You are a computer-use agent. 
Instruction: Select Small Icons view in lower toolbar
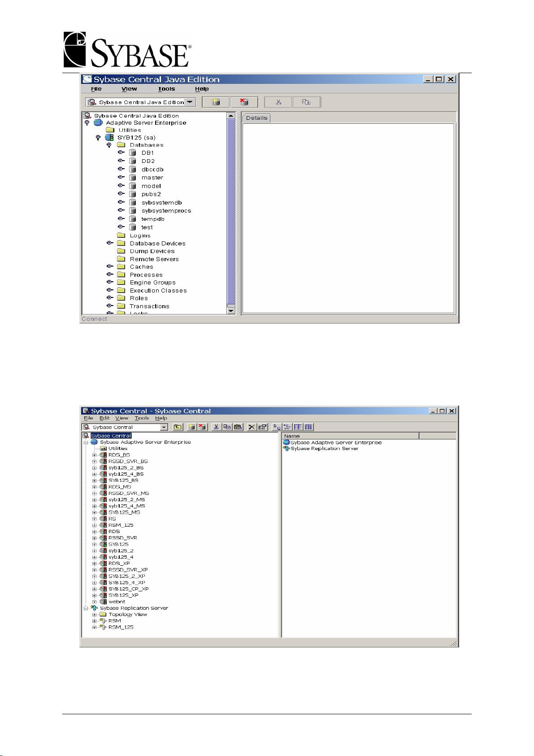pyautogui.click(x=287, y=427)
